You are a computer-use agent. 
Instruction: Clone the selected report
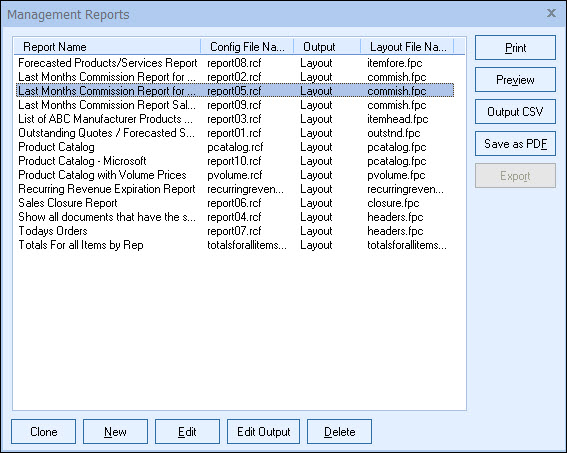[43, 432]
